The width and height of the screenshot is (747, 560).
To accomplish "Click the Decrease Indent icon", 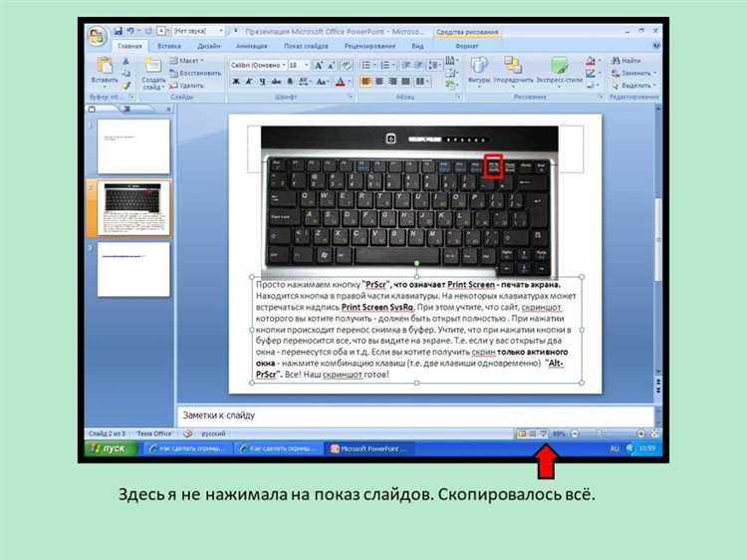I will point(406,66).
